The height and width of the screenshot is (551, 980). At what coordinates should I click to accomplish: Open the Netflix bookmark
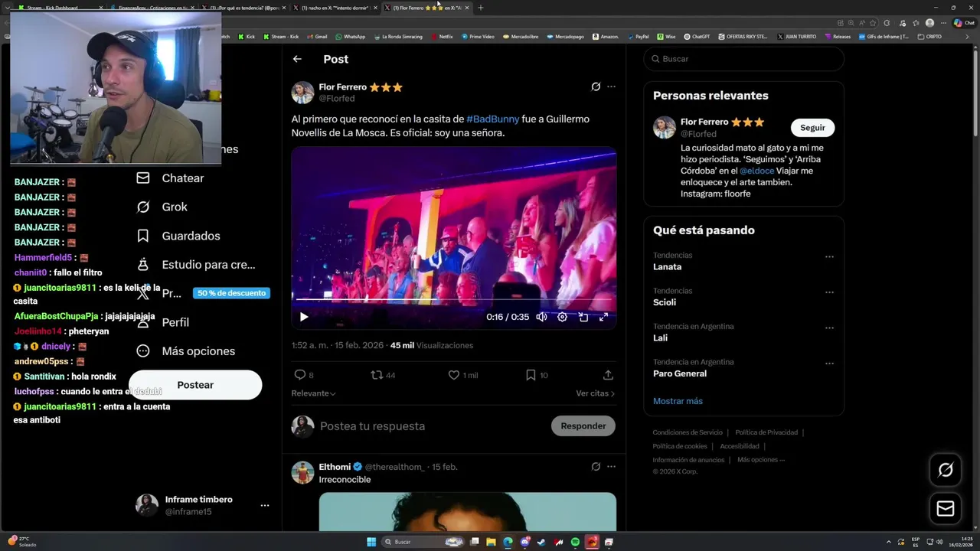(x=442, y=36)
